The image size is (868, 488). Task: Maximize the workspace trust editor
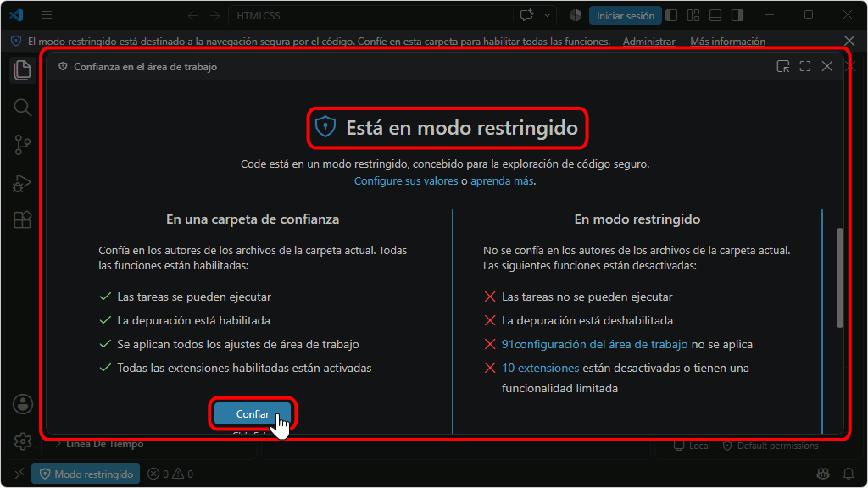coord(805,66)
